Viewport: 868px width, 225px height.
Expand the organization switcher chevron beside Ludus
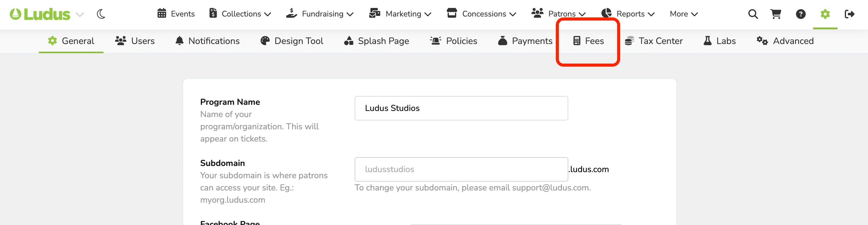80,14
